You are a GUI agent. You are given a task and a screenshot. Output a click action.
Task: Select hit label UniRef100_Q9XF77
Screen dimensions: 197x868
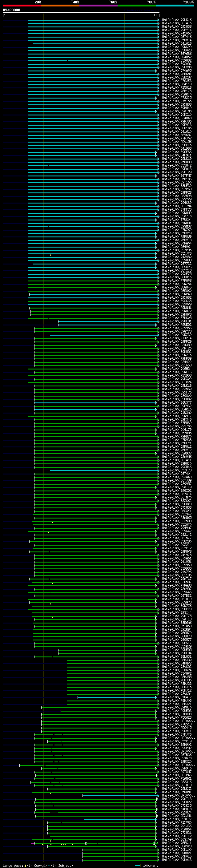click(x=177, y=819)
